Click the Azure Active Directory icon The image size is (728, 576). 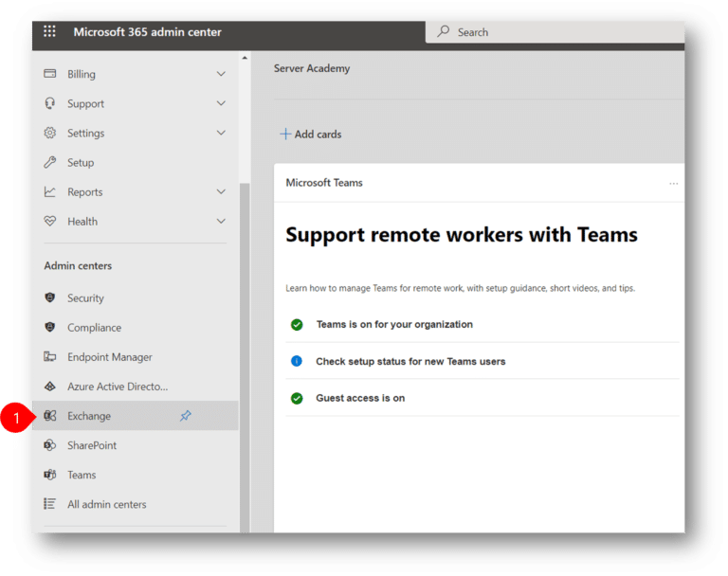50,387
